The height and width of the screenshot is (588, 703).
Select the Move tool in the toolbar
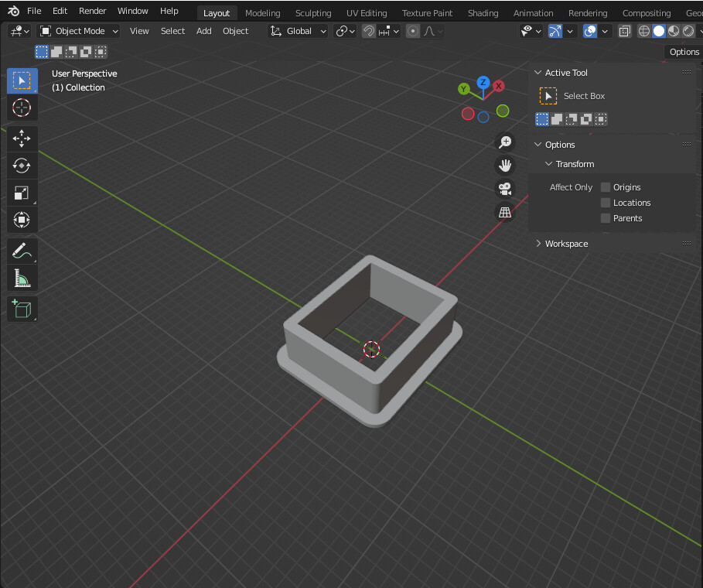tap(22, 138)
